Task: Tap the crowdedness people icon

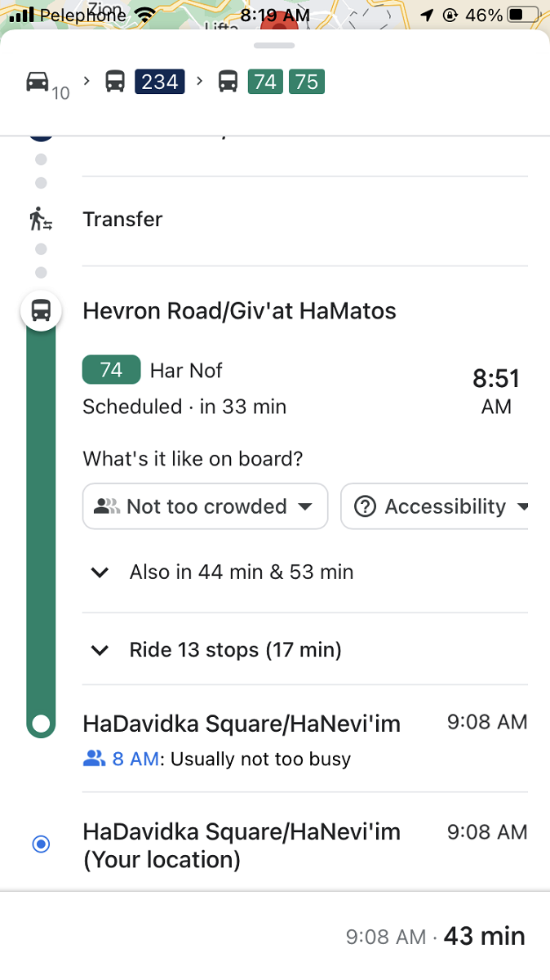Action: tap(106, 506)
